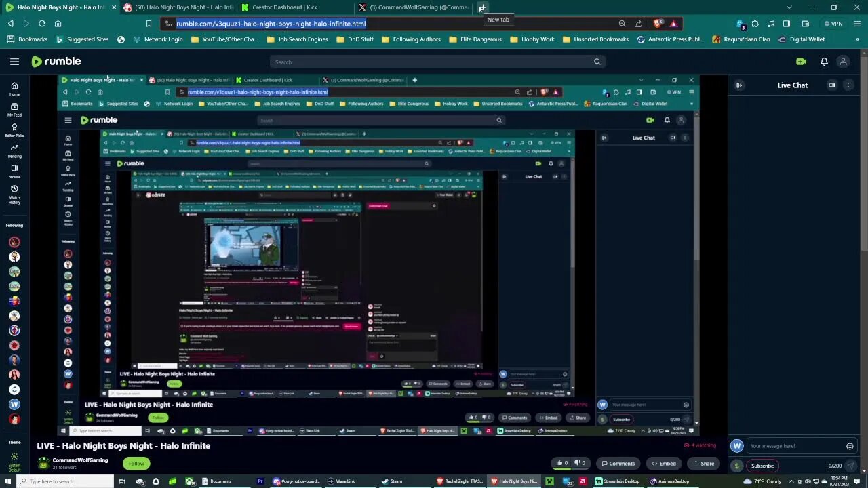This screenshot has height=488, width=868.
Task: Open Live Chat more options menu
Action: (848, 85)
